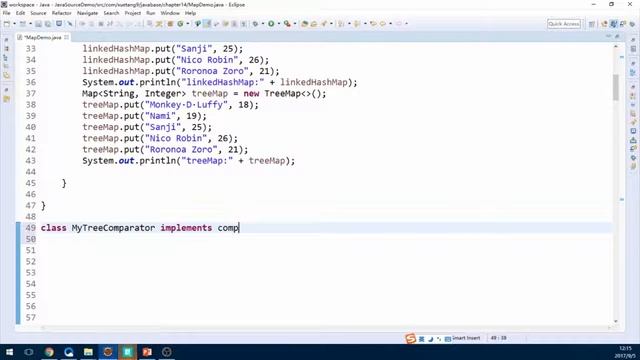The height and width of the screenshot is (360, 640).
Task: Switch to the Java perspective icon
Action: pyautogui.click(x=613, y=24)
